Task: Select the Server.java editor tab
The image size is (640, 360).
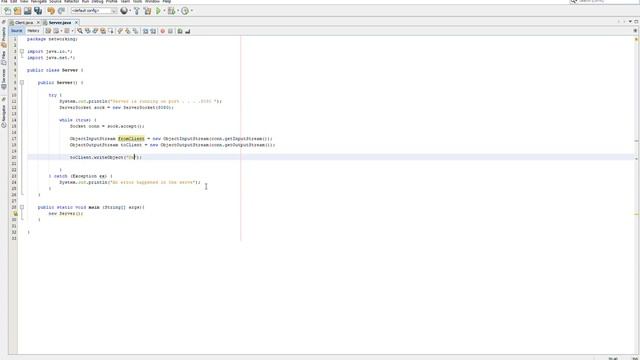Action: click(59, 22)
